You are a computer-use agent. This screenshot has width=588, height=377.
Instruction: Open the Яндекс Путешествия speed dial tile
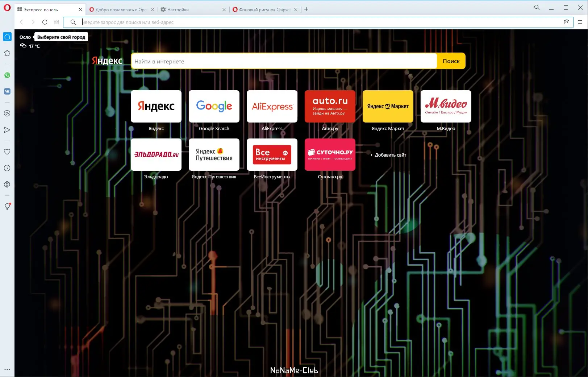214,154
